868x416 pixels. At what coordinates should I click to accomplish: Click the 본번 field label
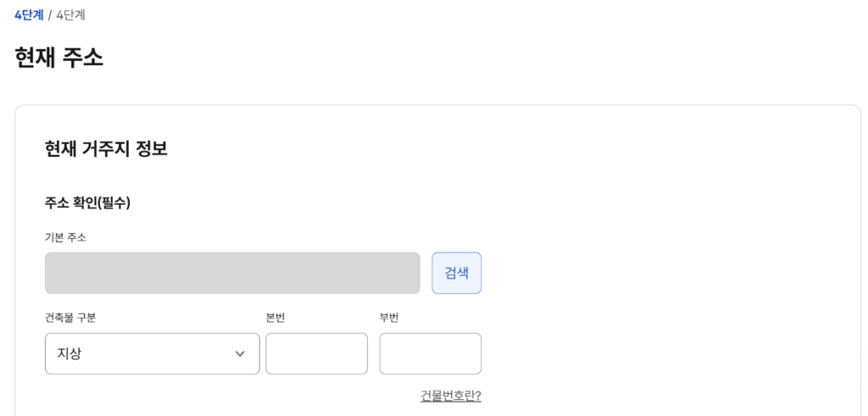click(275, 318)
